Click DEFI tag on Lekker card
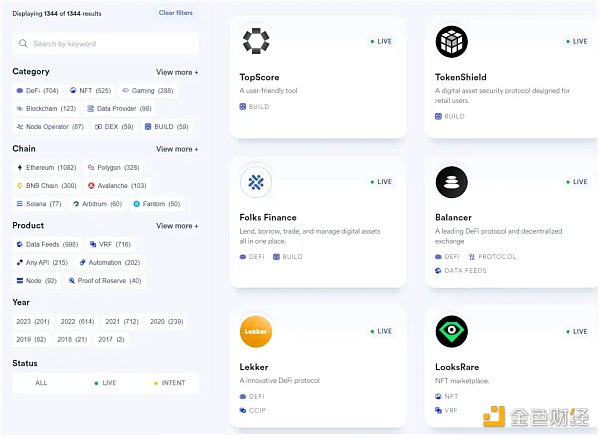The image size is (600, 438). click(x=252, y=397)
